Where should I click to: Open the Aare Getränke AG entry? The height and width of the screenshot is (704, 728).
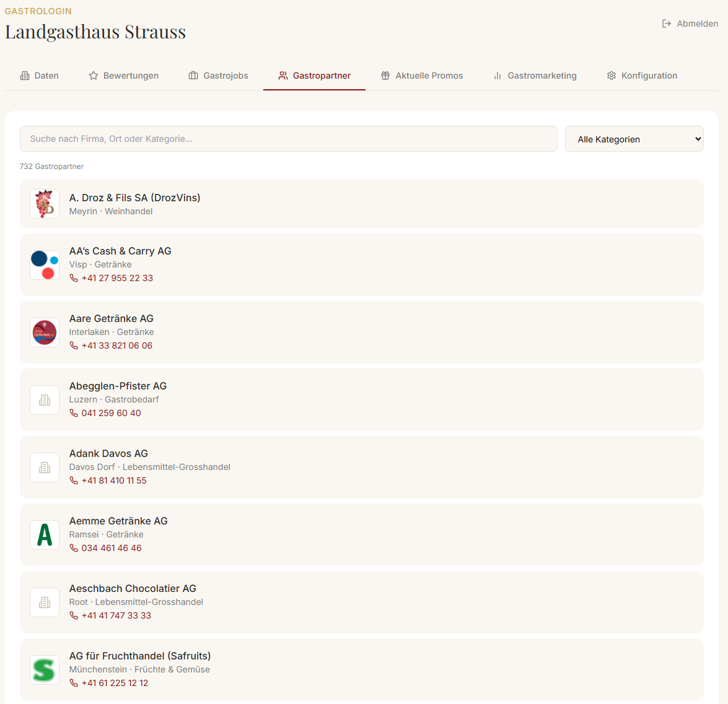362,332
